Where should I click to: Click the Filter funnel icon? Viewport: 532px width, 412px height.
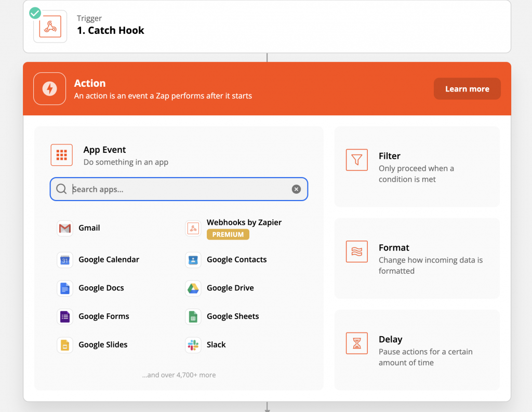(x=356, y=160)
